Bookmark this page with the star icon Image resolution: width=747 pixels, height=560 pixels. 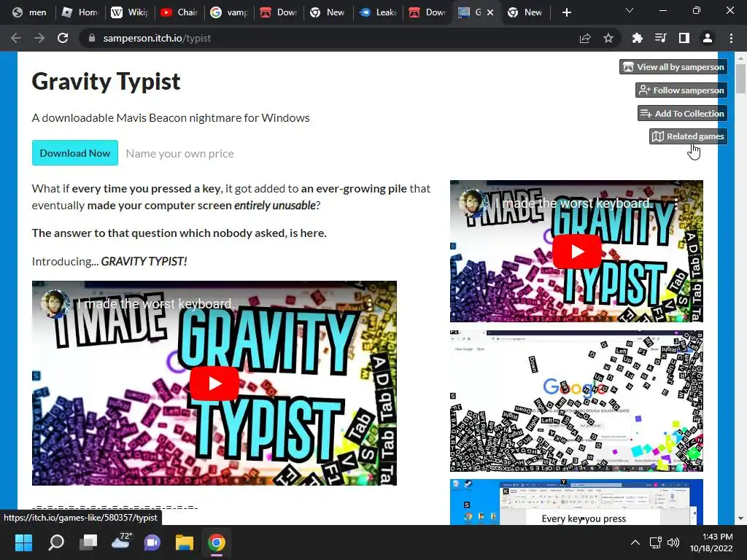pyautogui.click(x=608, y=38)
